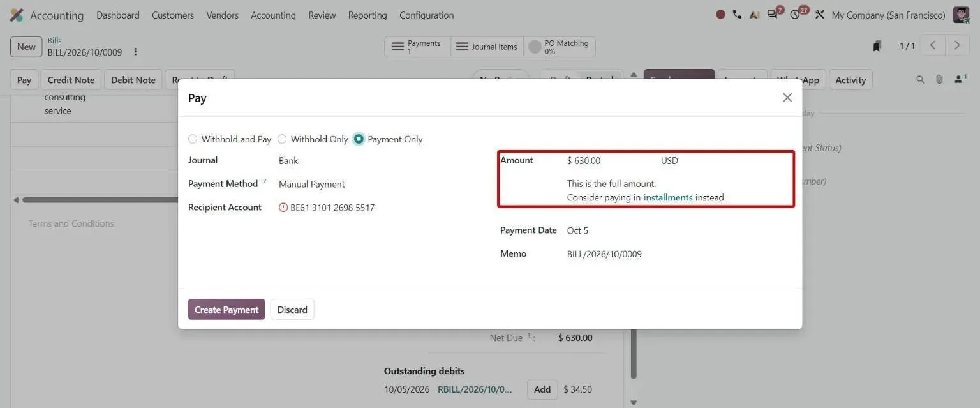
Task: Open the RBILL/2026/10/0... outstanding debit link
Action: [475, 389]
